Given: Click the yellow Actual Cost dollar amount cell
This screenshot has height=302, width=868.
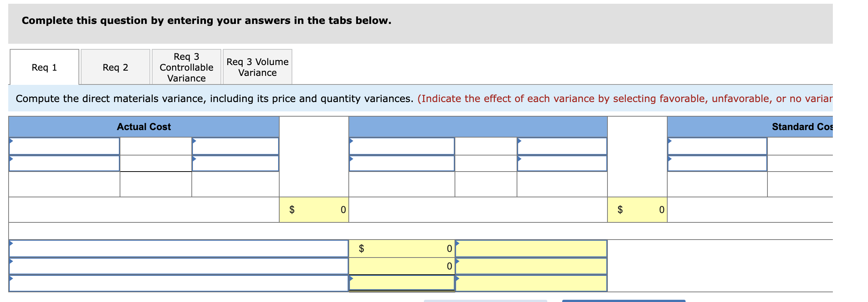Looking at the screenshot, I should pos(314,210).
